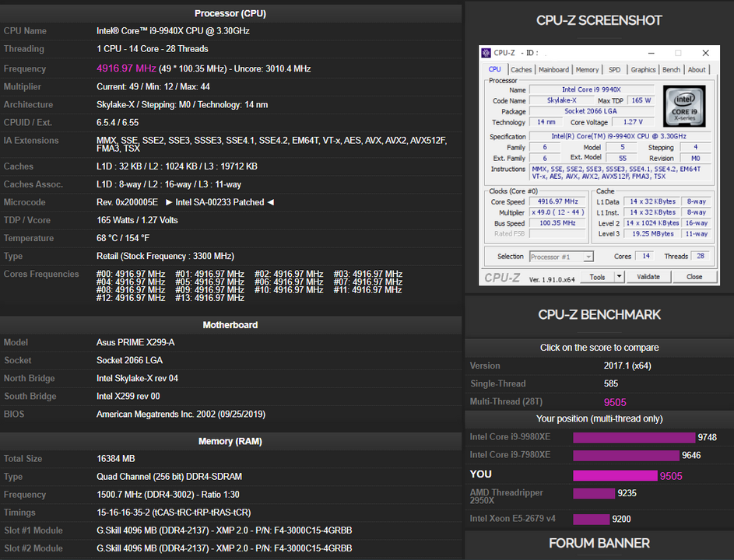Viewport: 734px width, 560px height.
Task: Click the Intel Core i9-7980XE benchmark bar
Action: (626, 455)
